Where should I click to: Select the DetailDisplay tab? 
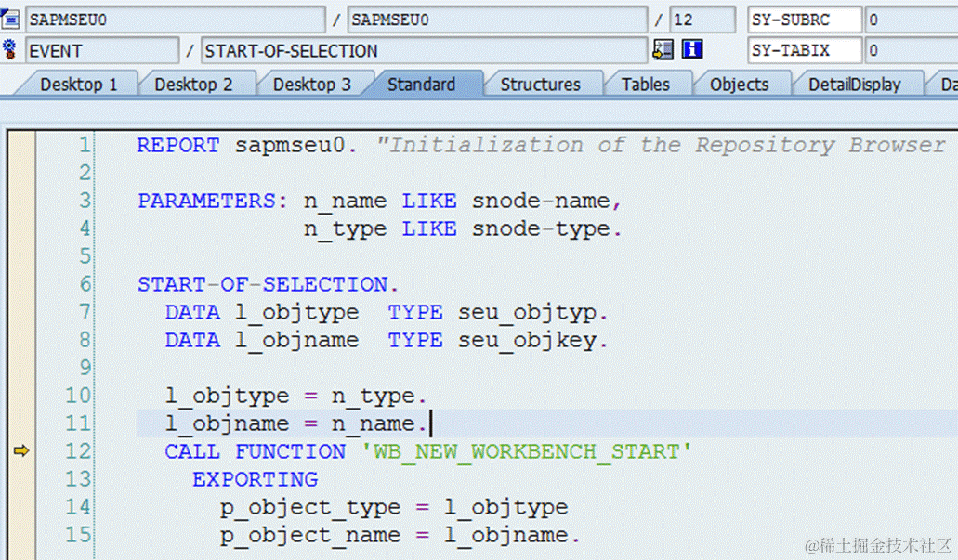coord(855,85)
